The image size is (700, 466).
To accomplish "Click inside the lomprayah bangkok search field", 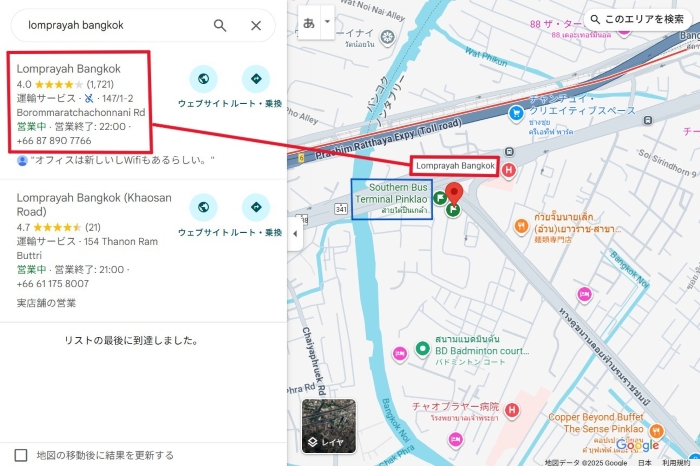I will [x=116, y=25].
